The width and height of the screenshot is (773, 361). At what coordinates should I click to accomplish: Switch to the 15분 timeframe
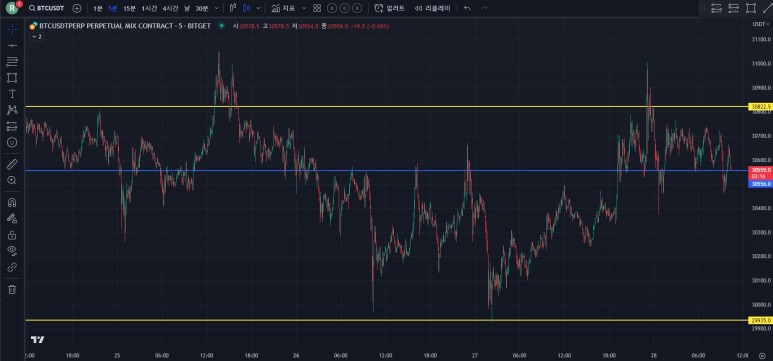130,8
